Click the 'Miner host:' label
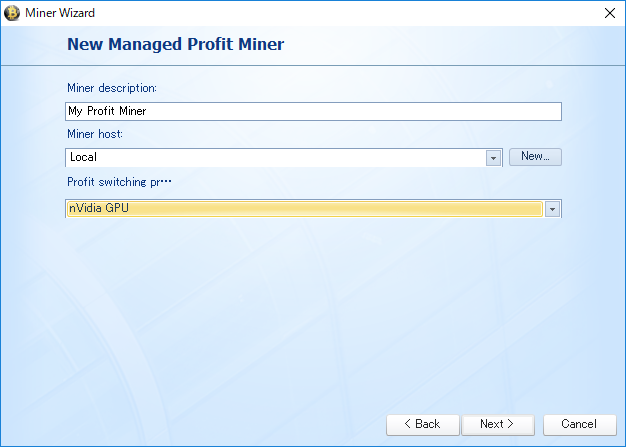 coord(95,134)
